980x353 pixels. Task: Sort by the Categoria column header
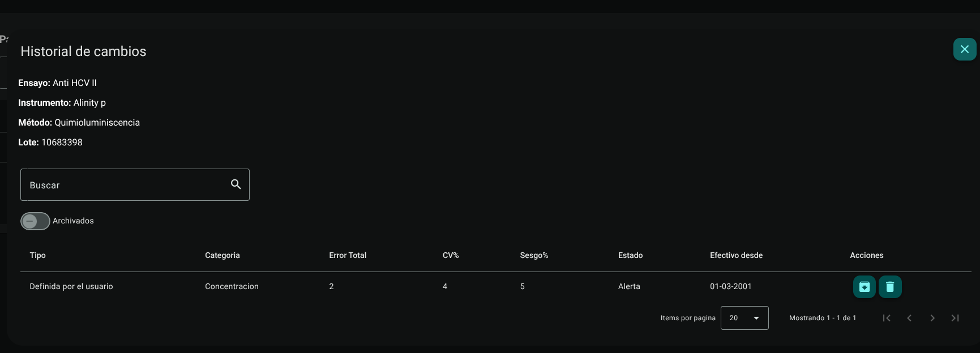click(x=222, y=255)
